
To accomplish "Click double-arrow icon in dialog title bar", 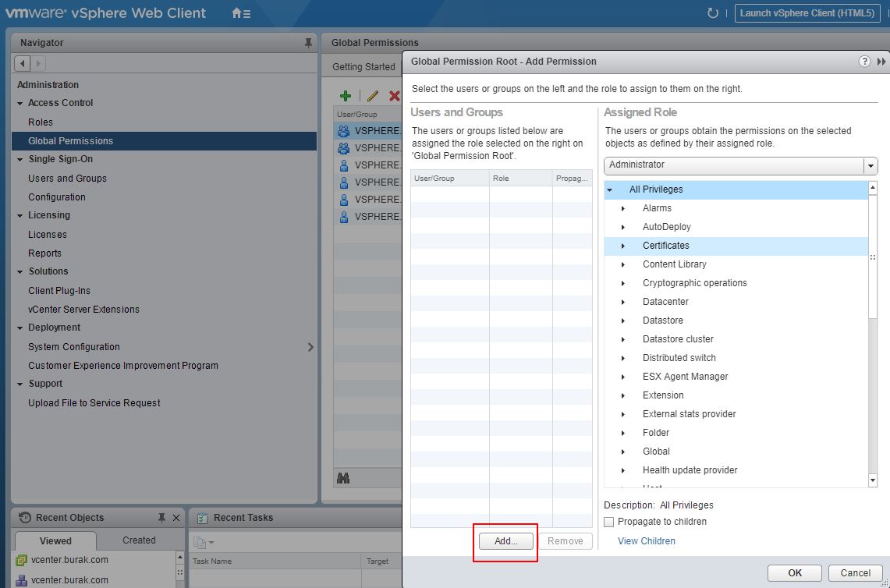I will point(881,62).
